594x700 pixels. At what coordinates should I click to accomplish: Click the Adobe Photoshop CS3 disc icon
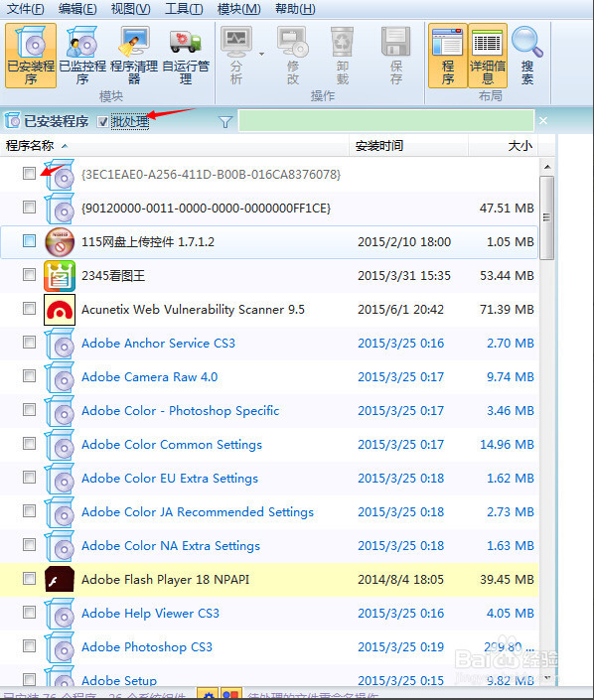pos(60,647)
